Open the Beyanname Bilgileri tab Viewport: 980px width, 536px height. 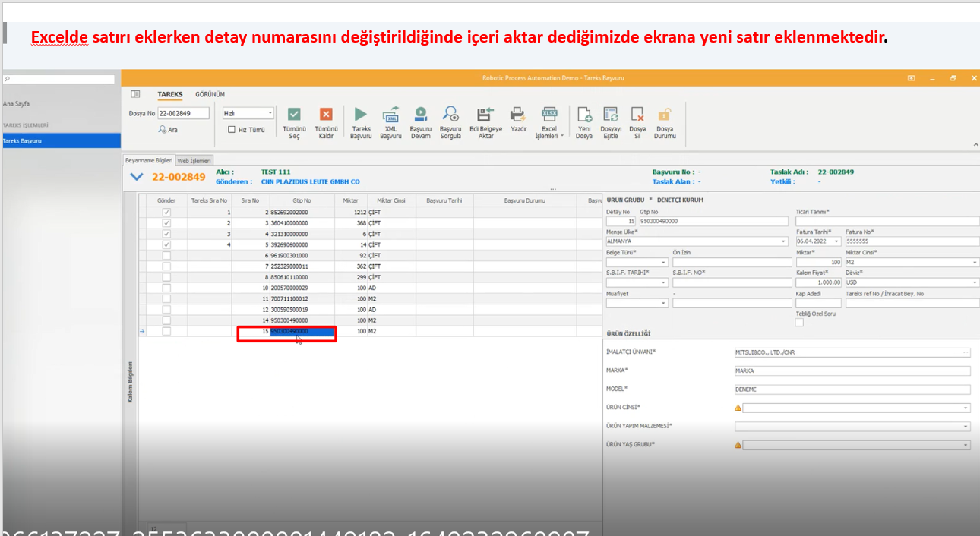tap(149, 160)
